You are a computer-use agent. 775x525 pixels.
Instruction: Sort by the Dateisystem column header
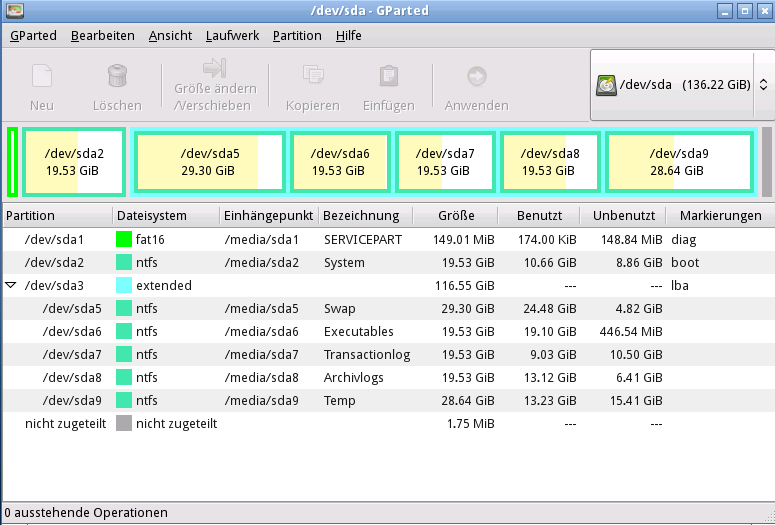pos(167,216)
